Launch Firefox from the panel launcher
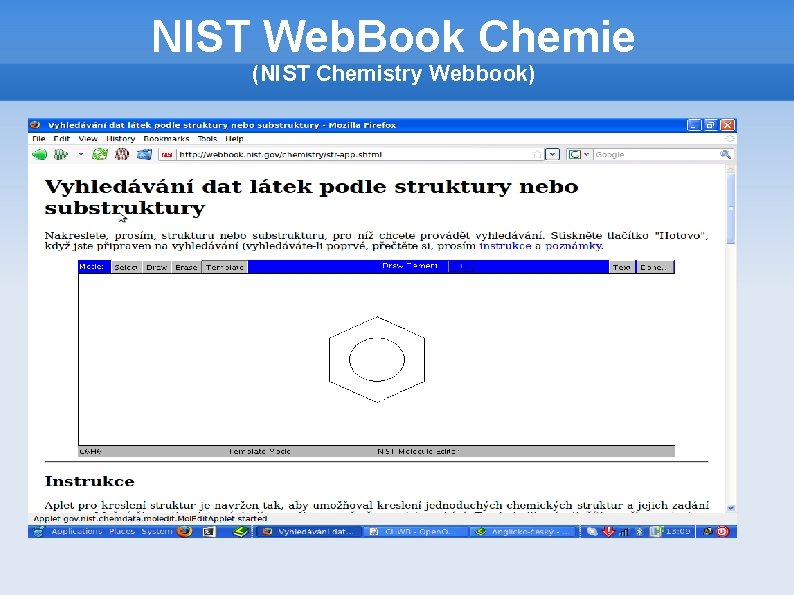 pos(185,531)
